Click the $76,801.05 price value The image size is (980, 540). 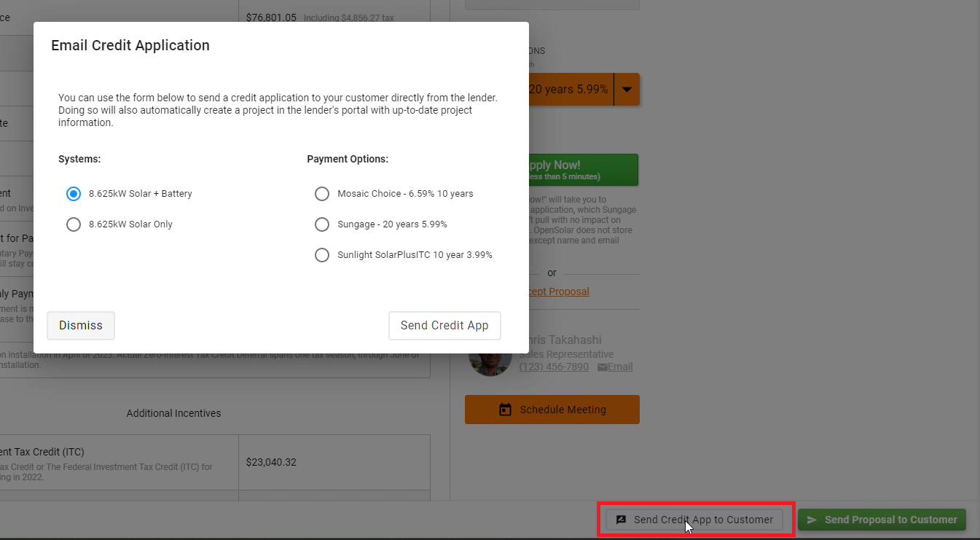coord(271,17)
